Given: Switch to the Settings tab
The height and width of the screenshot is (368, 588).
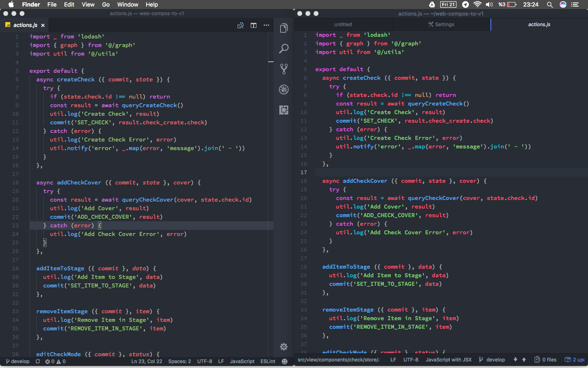Looking at the screenshot, I should click(x=441, y=24).
